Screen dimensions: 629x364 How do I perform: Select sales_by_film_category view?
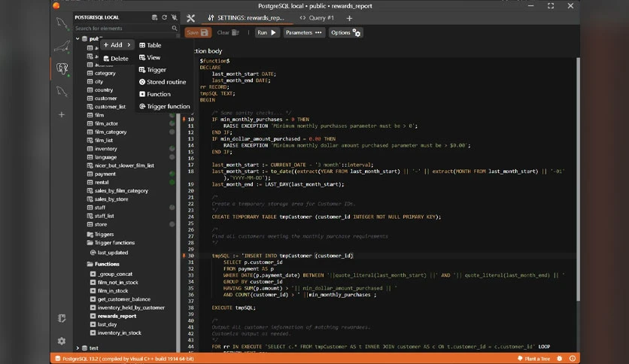pyautogui.click(x=118, y=191)
